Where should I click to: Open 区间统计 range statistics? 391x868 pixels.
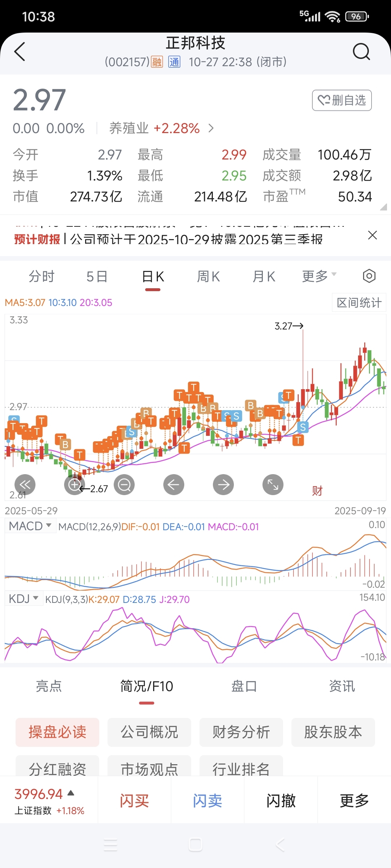point(359,302)
